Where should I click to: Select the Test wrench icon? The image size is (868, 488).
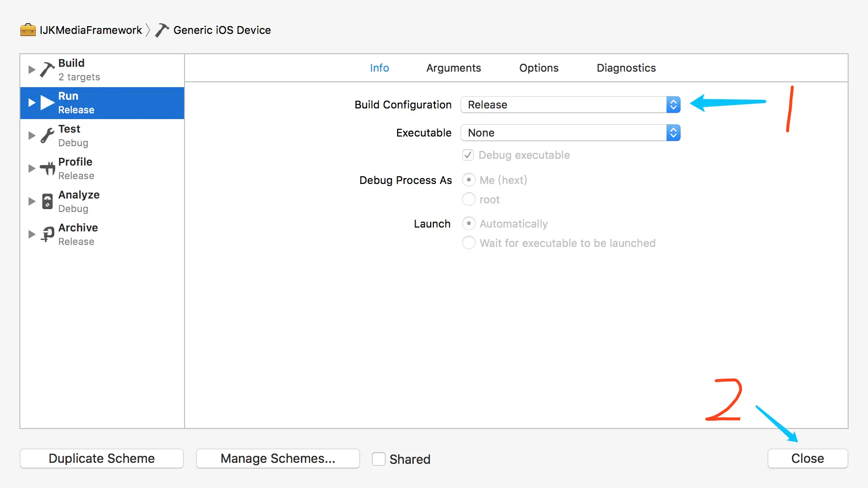(x=47, y=136)
